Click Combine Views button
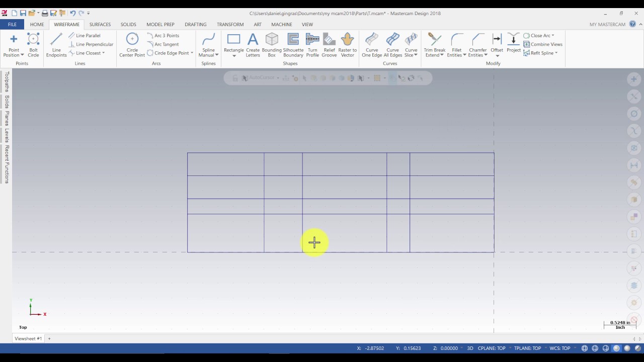 543,44
